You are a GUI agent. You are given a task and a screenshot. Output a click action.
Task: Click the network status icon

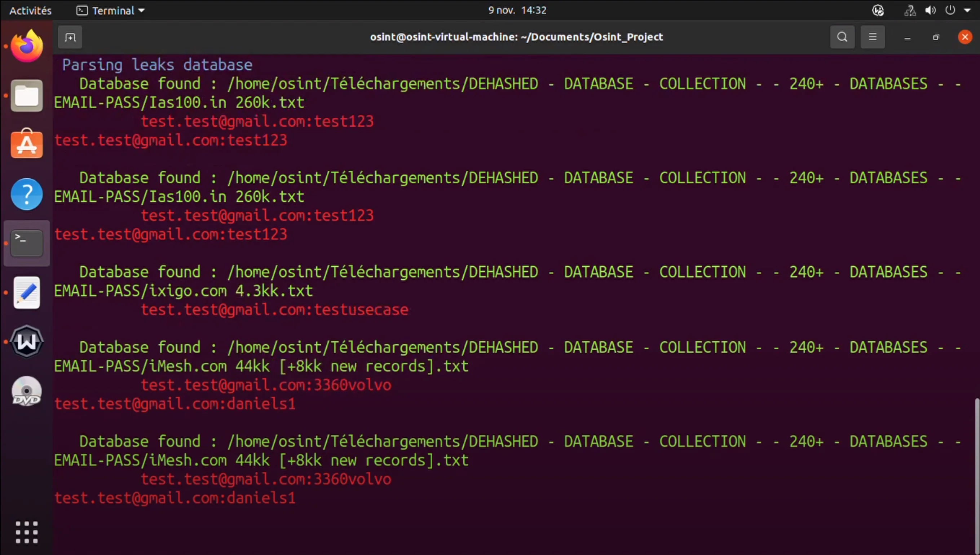coord(910,10)
